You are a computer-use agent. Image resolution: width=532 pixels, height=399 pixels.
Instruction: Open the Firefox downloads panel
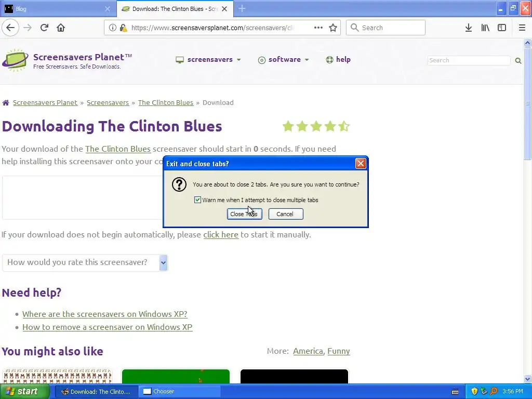click(x=469, y=28)
